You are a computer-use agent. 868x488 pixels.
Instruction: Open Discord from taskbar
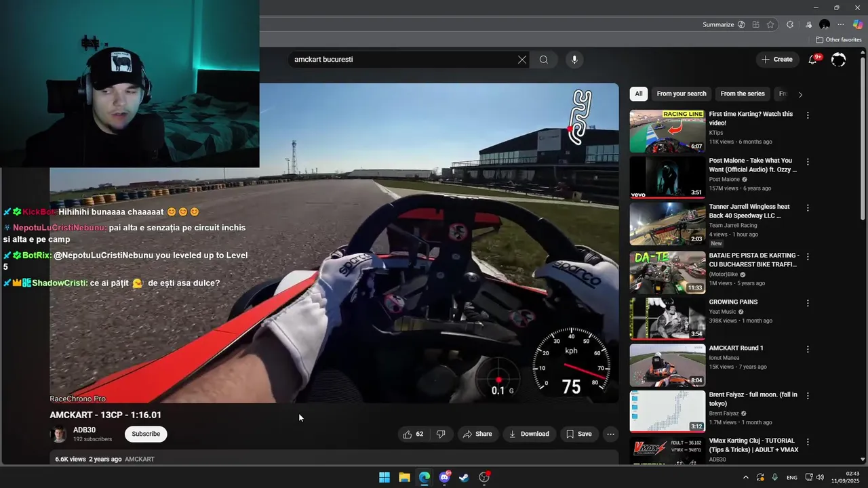pyautogui.click(x=444, y=477)
